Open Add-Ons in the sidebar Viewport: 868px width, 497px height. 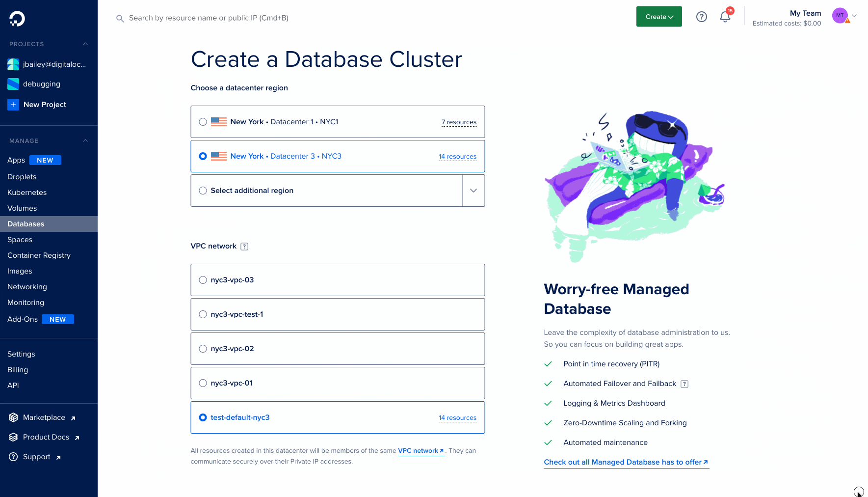tap(23, 319)
